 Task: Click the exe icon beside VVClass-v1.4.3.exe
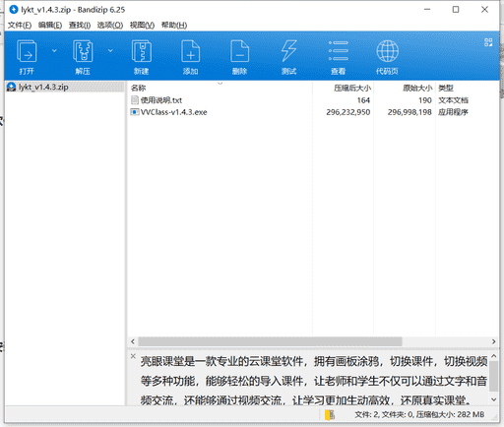pos(135,112)
